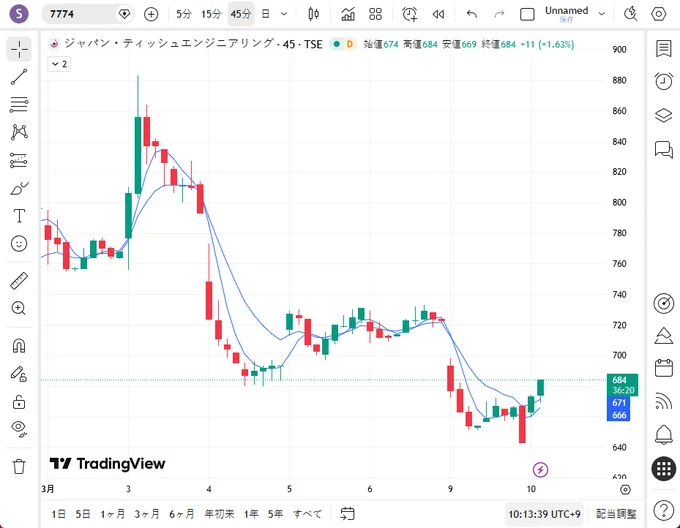Toggle 配当調整 dividend adjustment

(x=616, y=514)
